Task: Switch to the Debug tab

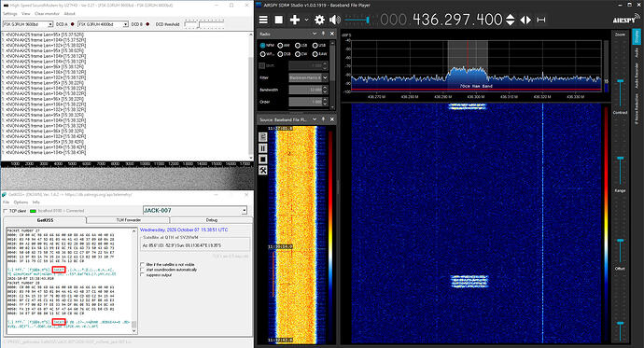Action: tap(212, 220)
